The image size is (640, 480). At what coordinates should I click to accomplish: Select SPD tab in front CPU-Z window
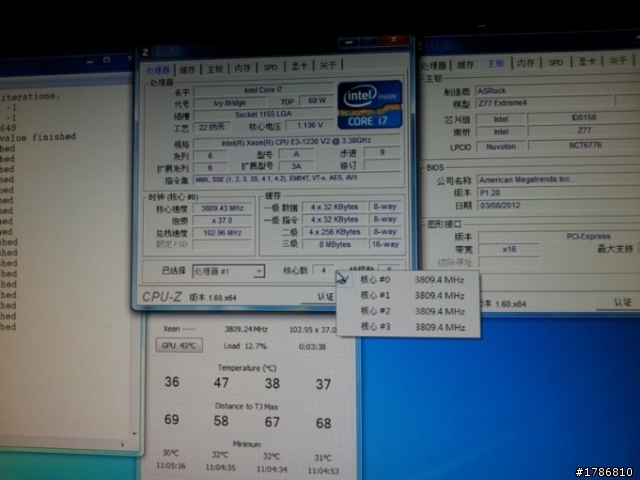tap(270, 67)
